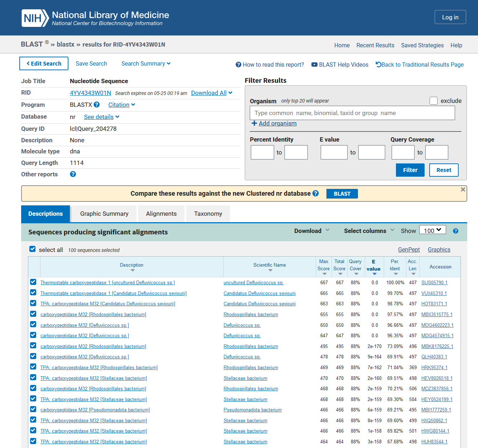
Task: Open Saved Strategies in the top menu
Action: tap(422, 45)
